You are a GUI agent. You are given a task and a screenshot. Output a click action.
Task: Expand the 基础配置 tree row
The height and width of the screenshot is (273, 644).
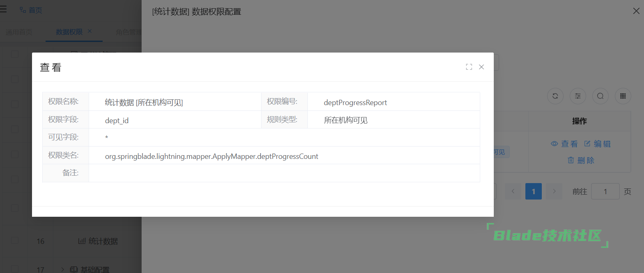[63, 269]
